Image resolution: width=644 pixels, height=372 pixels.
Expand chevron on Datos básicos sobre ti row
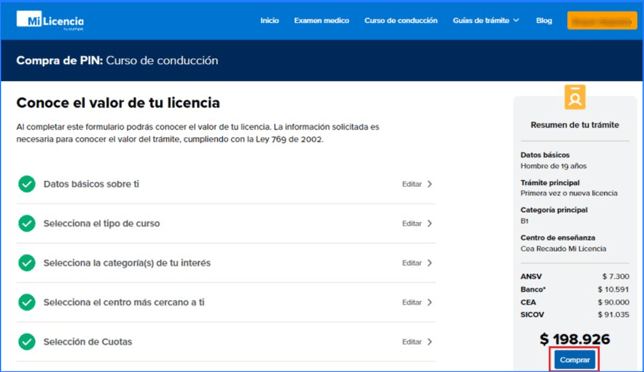[430, 184]
